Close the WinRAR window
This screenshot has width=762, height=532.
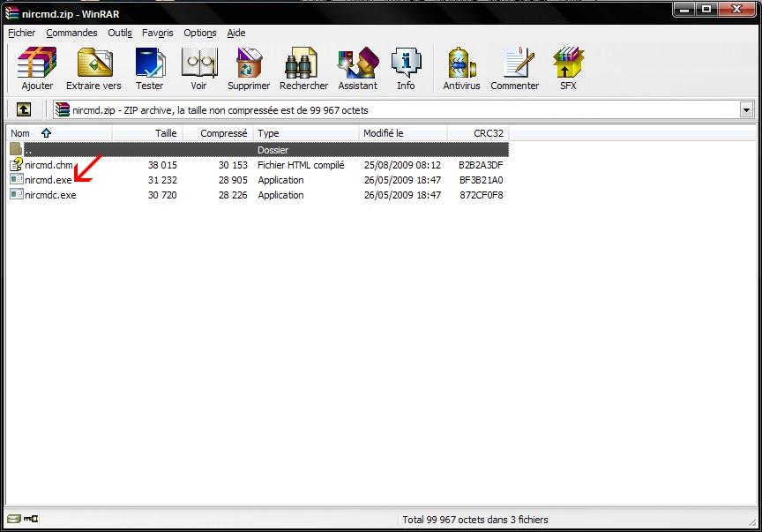[x=736, y=9]
